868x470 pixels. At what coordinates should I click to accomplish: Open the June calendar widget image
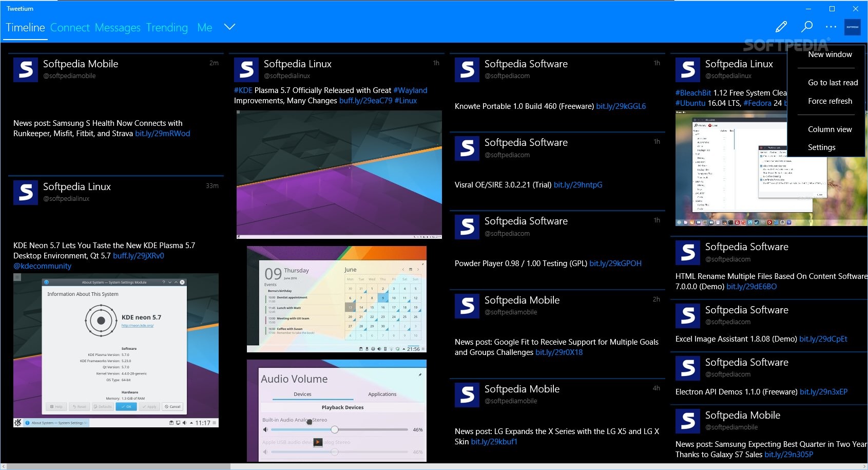[x=337, y=299]
